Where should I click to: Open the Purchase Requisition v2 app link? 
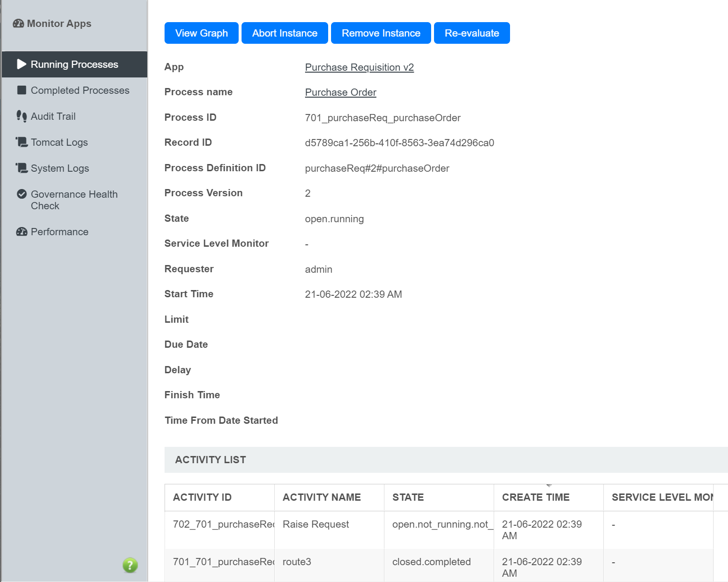(x=359, y=67)
